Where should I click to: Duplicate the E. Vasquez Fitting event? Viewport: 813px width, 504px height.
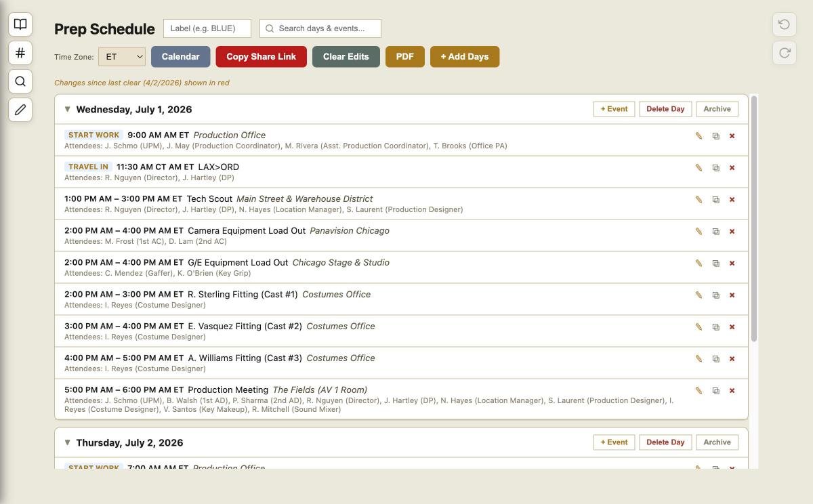click(x=715, y=327)
